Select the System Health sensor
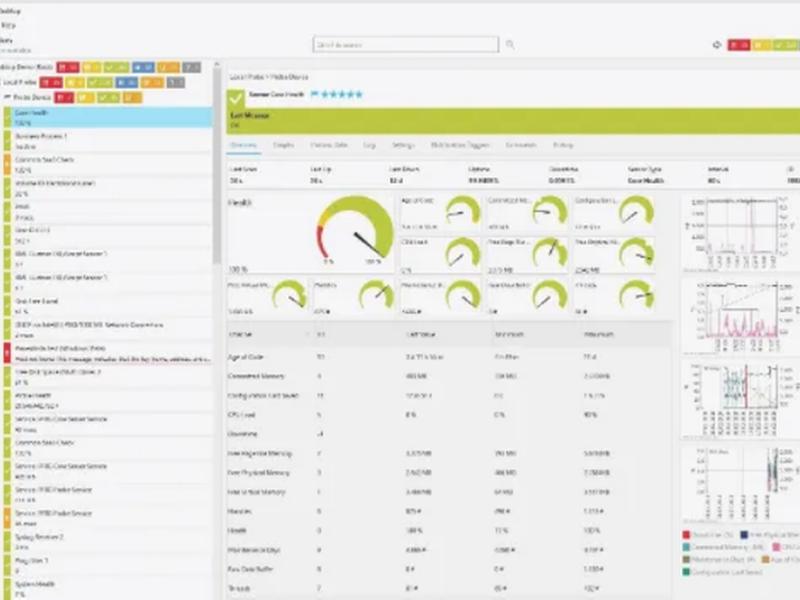This screenshot has height=600, width=800. pos(109,589)
